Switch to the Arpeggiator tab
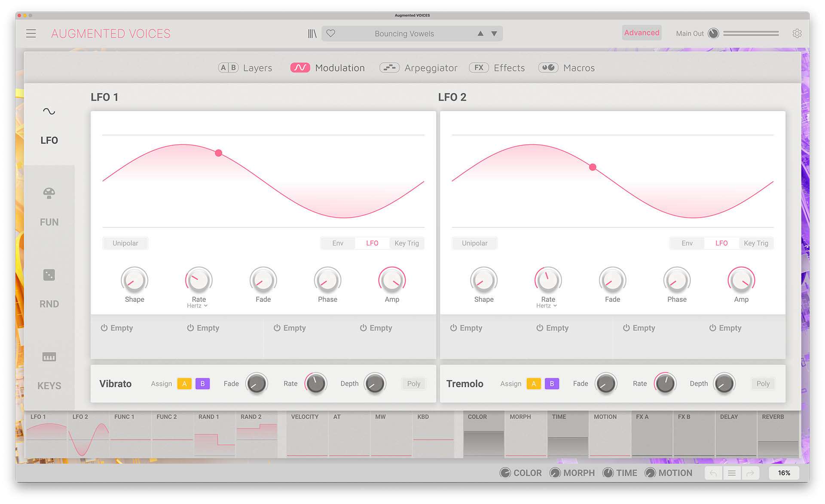 click(x=418, y=67)
